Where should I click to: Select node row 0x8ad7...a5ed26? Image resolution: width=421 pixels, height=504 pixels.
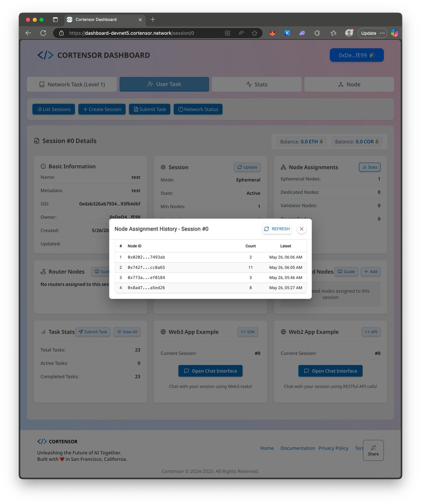click(210, 288)
